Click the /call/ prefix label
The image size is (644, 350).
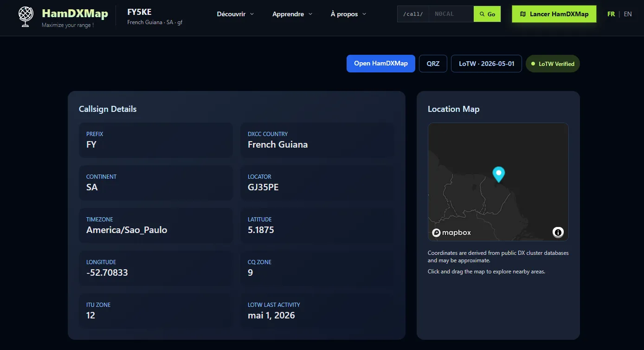413,14
